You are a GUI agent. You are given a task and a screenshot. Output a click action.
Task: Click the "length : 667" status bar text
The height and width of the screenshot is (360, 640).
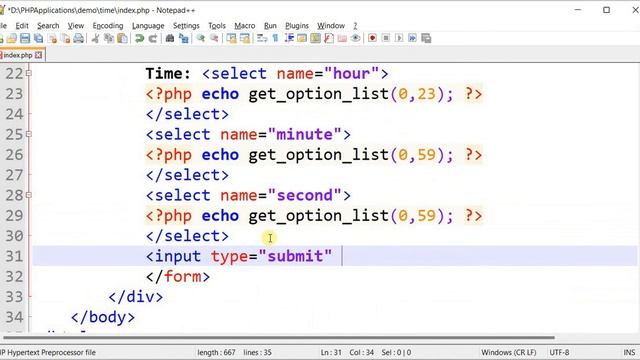point(216,352)
